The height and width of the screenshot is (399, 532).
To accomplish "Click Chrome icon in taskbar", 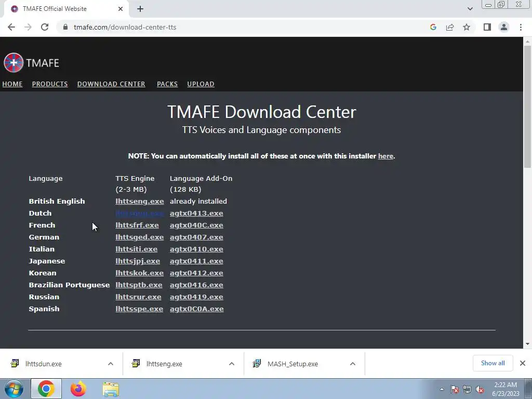I will click(x=46, y=389).
